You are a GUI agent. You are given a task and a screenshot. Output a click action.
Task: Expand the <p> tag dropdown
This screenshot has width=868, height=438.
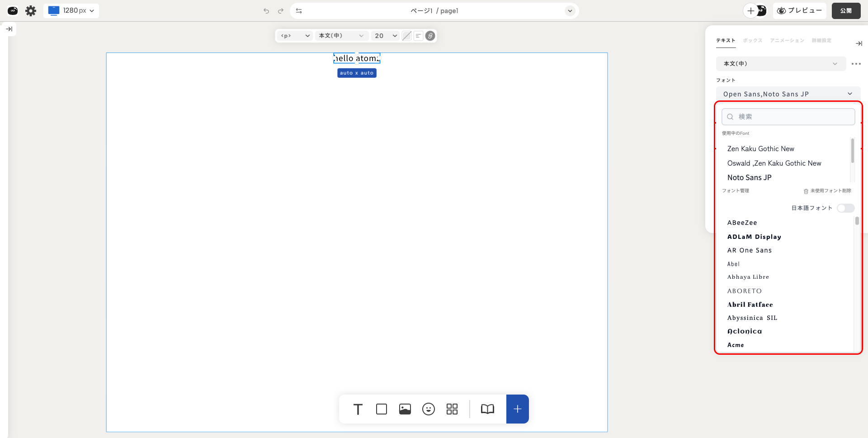(x=295, y=36)
